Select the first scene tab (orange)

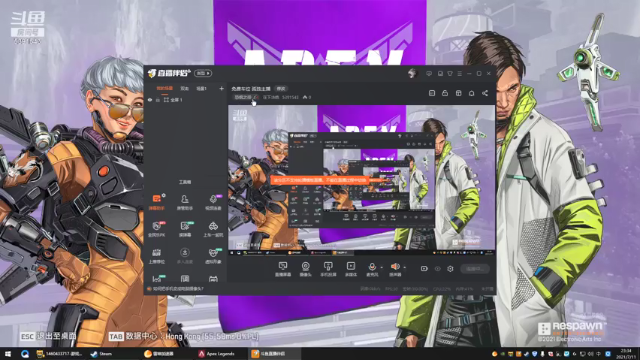164,89
